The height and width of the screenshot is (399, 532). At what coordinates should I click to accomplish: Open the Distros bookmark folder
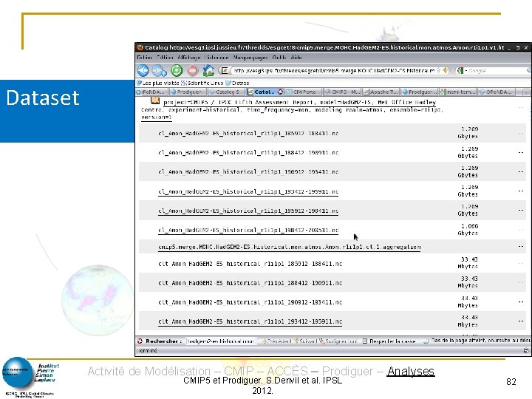(237, 83)
